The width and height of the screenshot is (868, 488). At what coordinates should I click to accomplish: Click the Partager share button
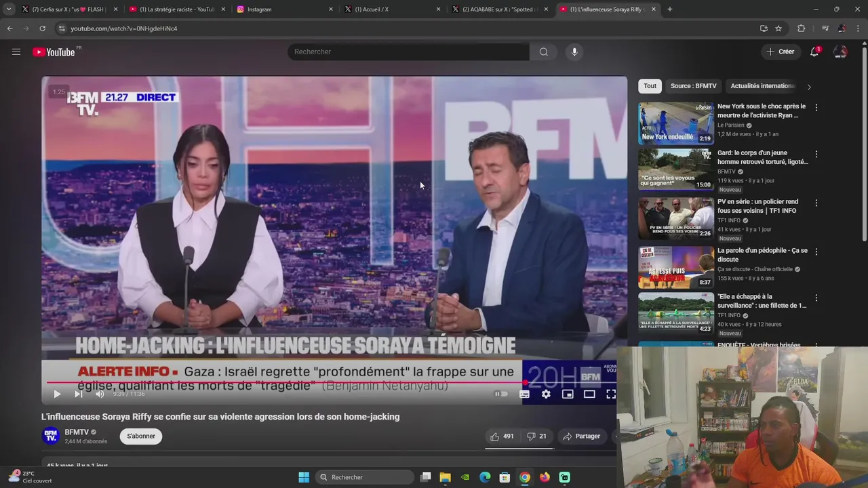(582, 436)
